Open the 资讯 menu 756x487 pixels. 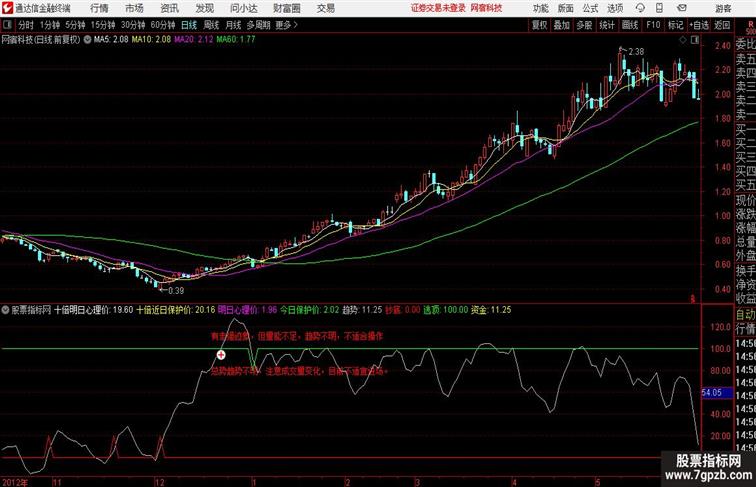click(169, 8)
